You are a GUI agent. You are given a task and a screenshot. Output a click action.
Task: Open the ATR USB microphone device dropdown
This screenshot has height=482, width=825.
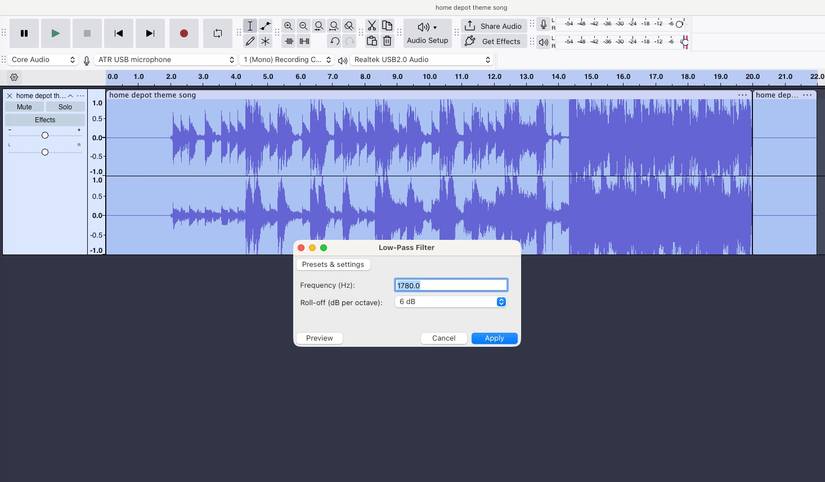[x=165, y=60]
